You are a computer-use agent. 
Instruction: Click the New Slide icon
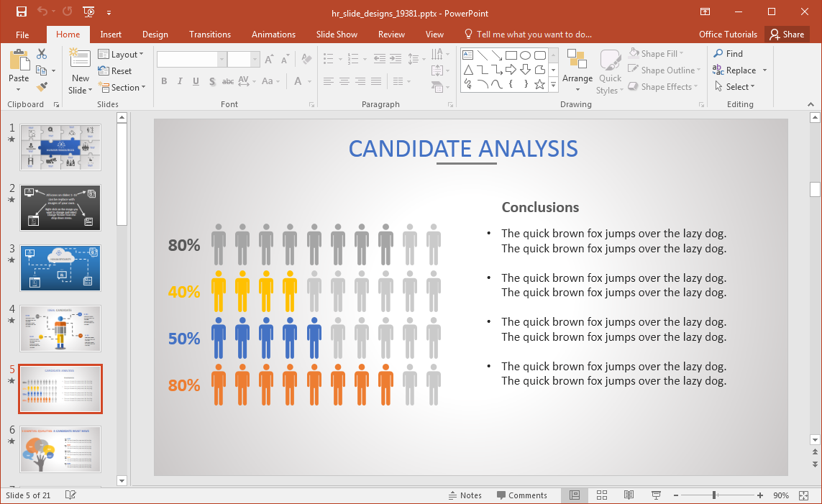coord(80,59)
